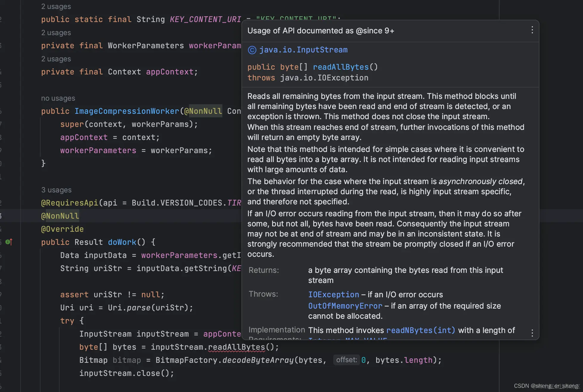This screenshot has height=392, width=583.
Task: Click the '3 usages' hint above RequiresApi
Action: coord(56,190)
